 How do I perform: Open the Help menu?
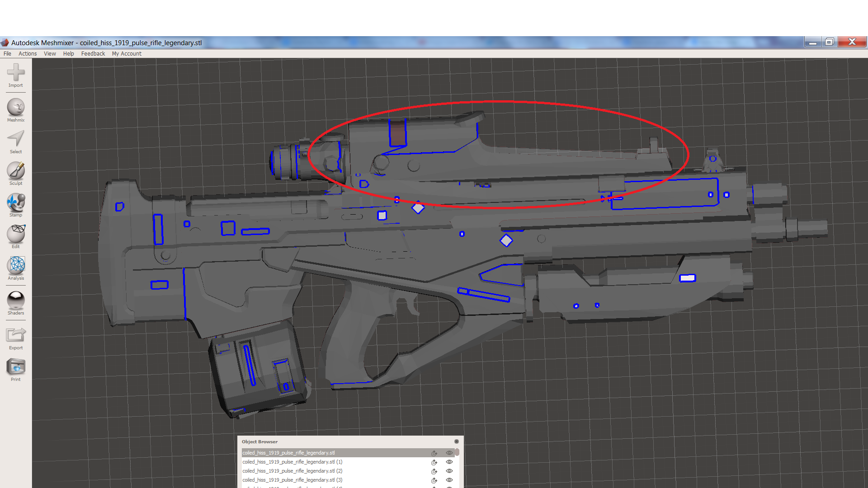tap(68, 53)
